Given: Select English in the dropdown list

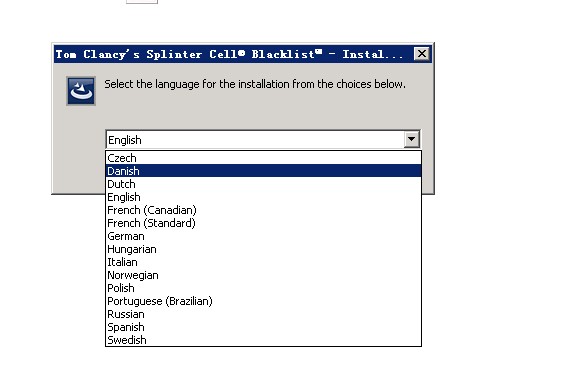Looking at the screenshot, I should (263, 197).
